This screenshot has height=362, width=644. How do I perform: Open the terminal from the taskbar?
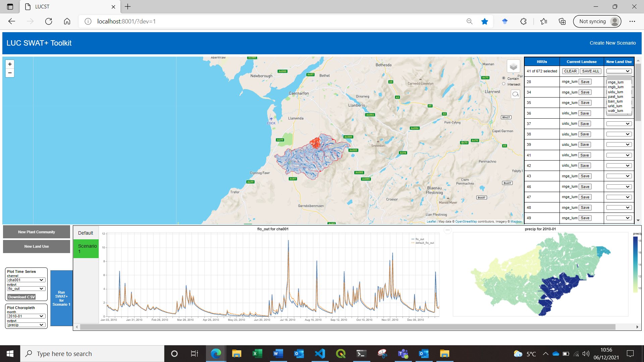tap(361, 354)
